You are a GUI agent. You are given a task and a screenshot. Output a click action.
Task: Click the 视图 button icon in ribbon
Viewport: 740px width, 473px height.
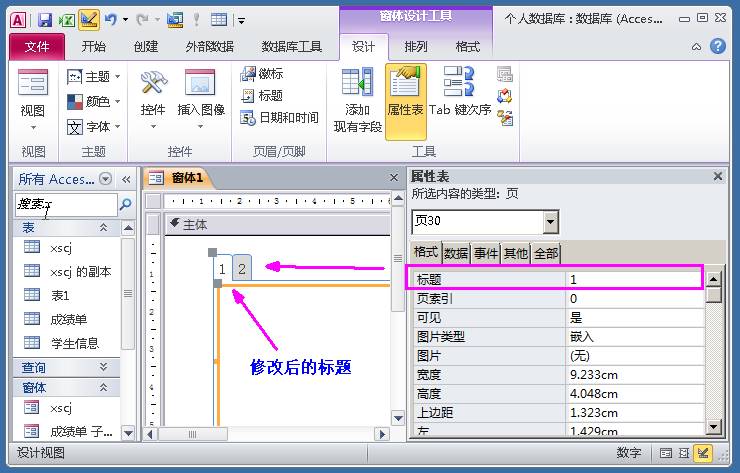pos(33,83)
